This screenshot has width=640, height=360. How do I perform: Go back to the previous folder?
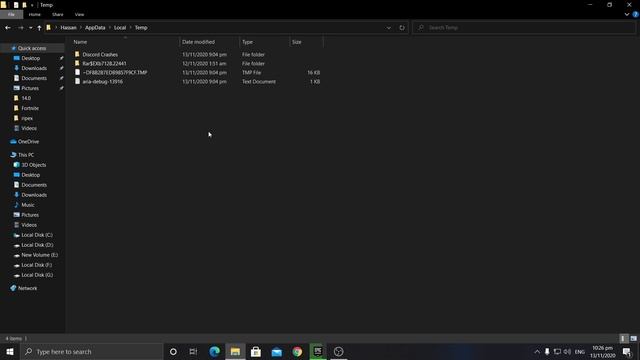pyautogui.click(x=8, y=28)
